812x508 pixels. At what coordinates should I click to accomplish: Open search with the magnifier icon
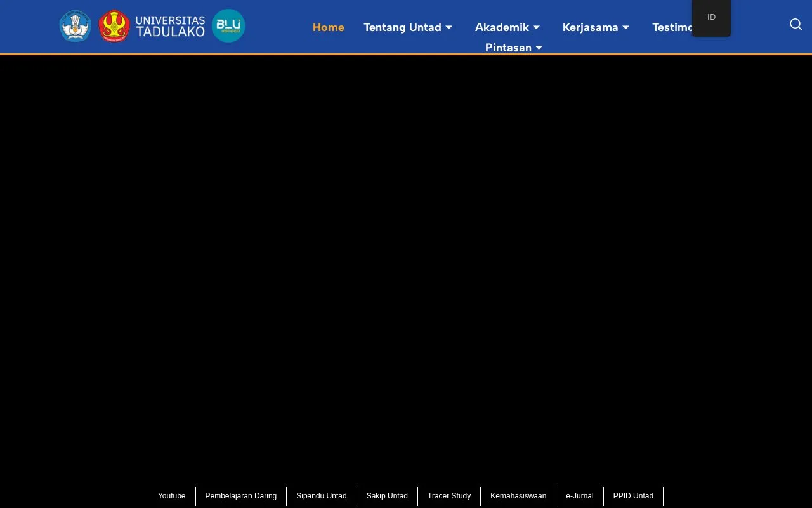[x=796, y=25]
